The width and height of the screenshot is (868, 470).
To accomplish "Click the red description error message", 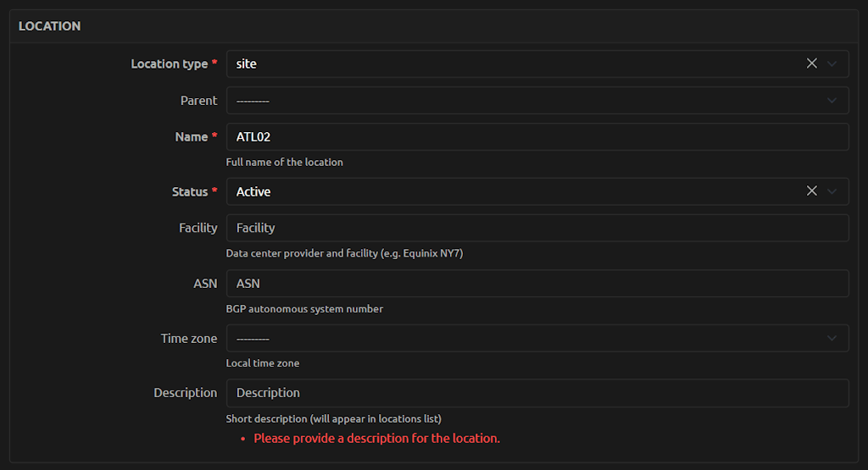I will tap(376, 439).
